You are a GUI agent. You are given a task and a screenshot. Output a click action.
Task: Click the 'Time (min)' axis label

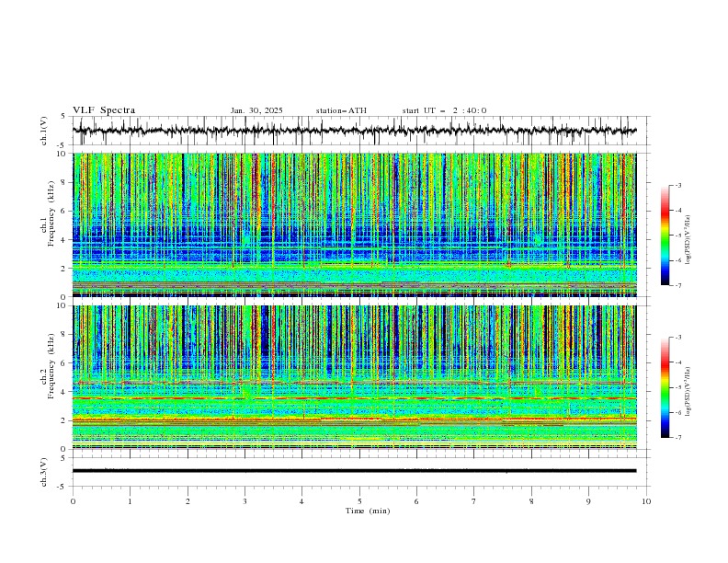pos(368,511)
